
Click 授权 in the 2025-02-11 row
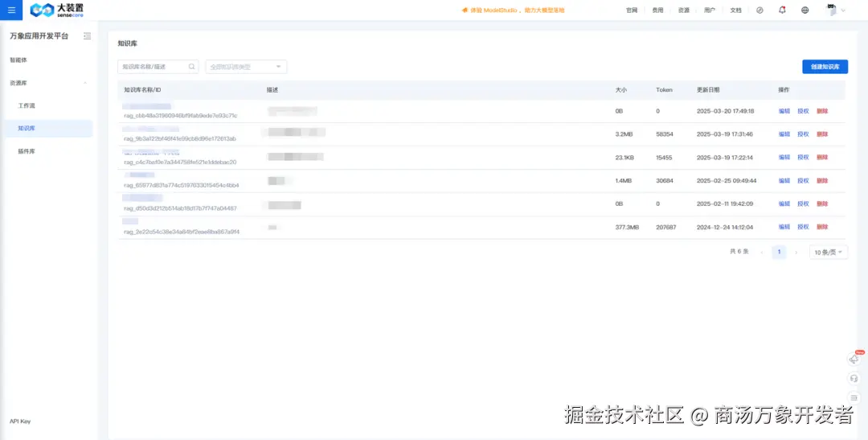(x=803, y=204)
